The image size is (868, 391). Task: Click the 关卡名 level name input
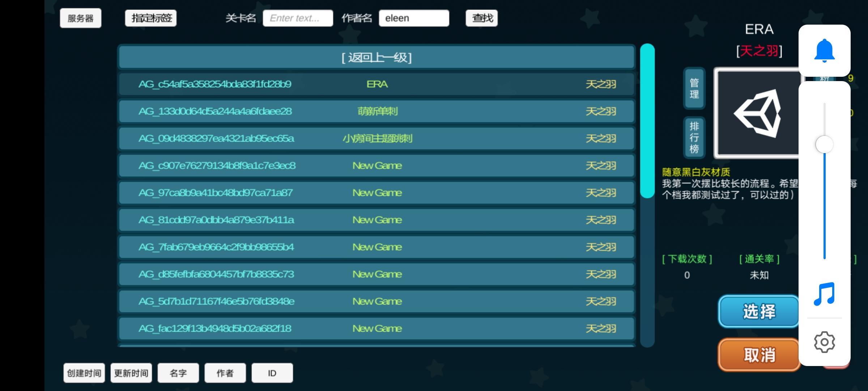[x=298, y=18]
